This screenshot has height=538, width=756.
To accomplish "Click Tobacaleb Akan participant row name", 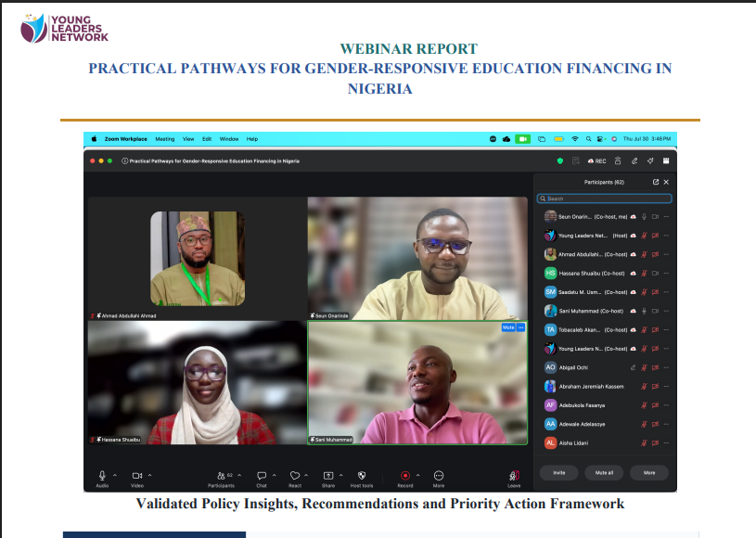I will click(580, 329).
